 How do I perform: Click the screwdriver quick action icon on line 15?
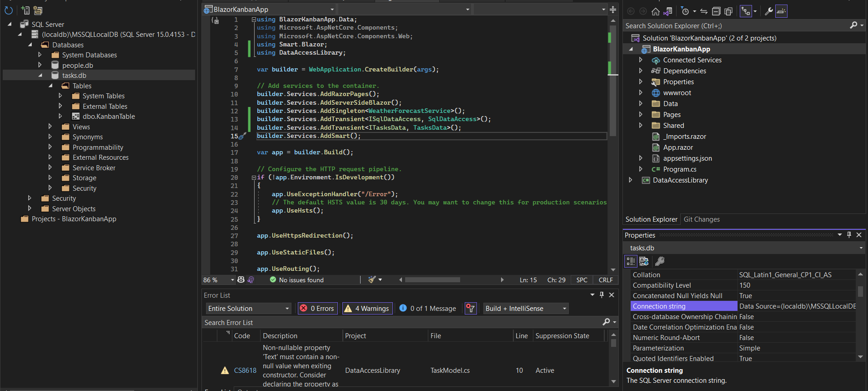pos(243,136)
